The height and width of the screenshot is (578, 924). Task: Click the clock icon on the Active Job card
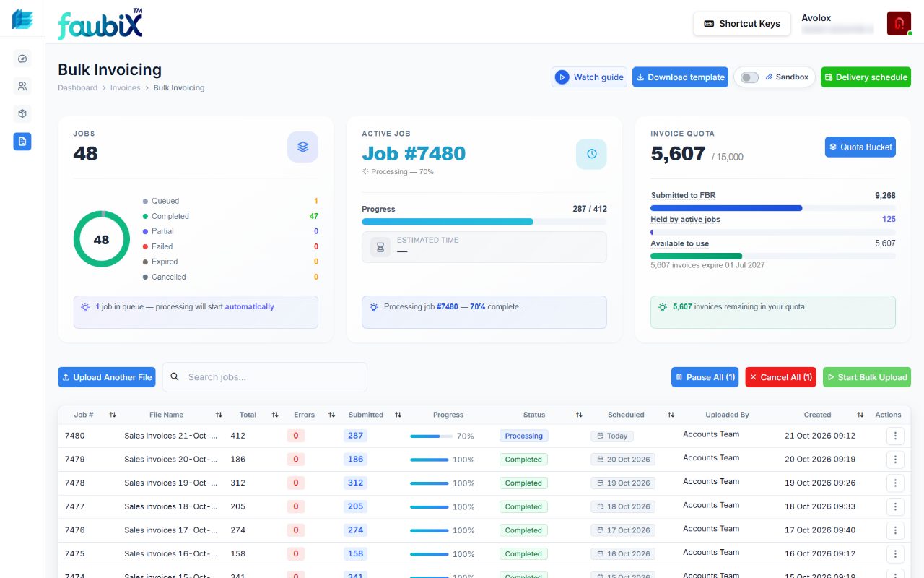(591, 154)
